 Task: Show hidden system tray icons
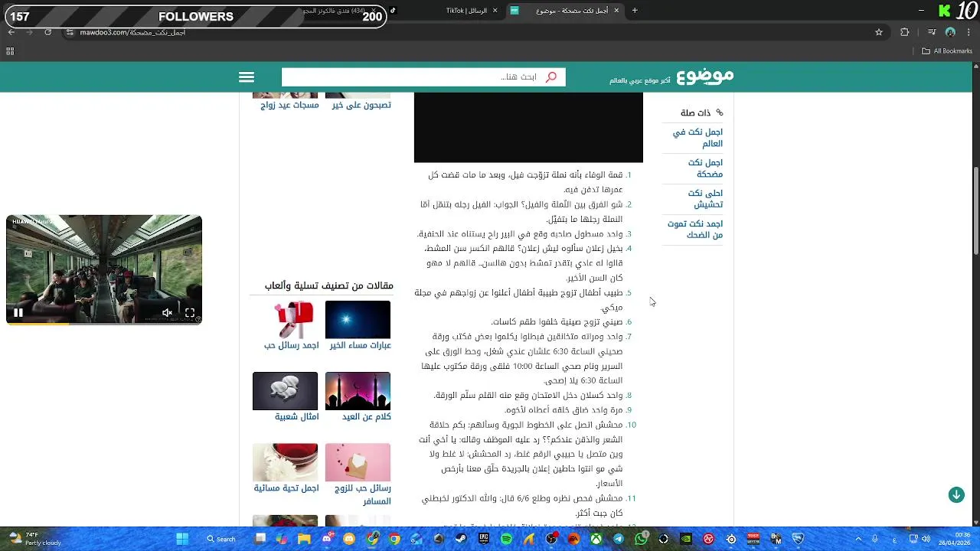858,539
